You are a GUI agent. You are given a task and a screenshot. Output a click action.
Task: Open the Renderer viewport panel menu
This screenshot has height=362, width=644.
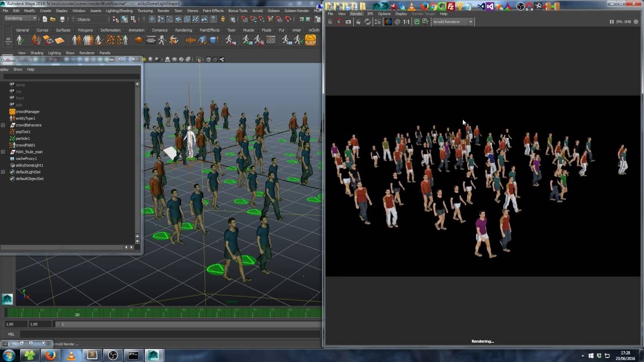point(87,53)
